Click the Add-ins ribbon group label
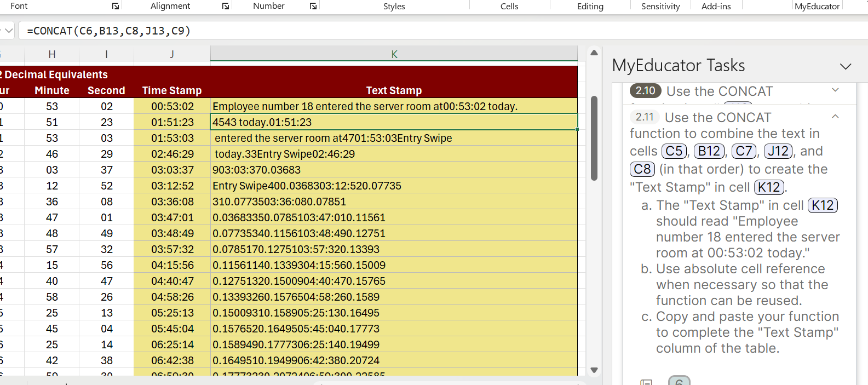This screenshot has height=385, width=868. (x=716, y=7)
